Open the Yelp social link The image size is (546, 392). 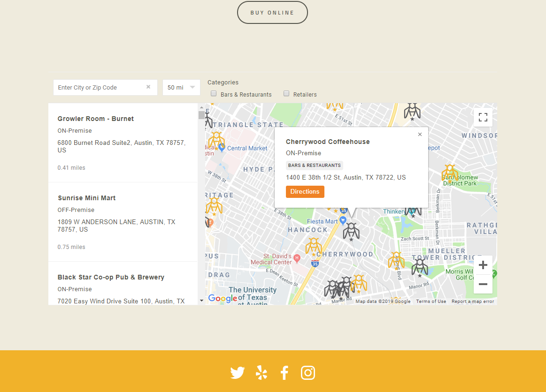point(261,372)
